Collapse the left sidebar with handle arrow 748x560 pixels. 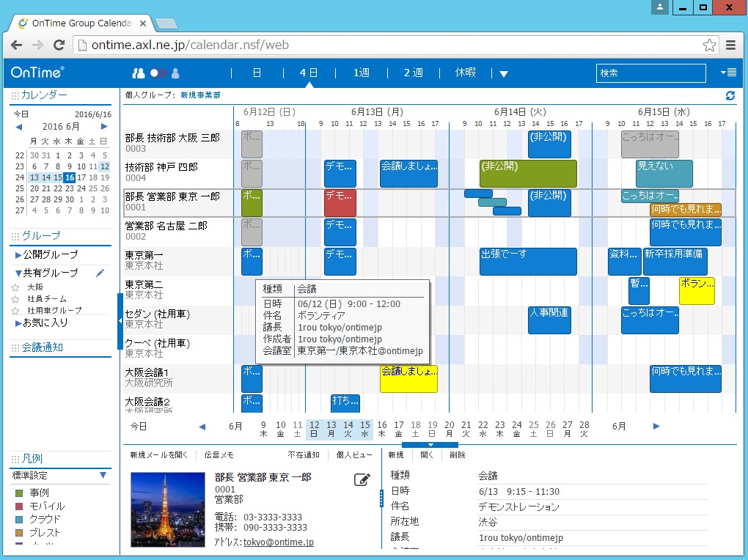coord(120,321)
